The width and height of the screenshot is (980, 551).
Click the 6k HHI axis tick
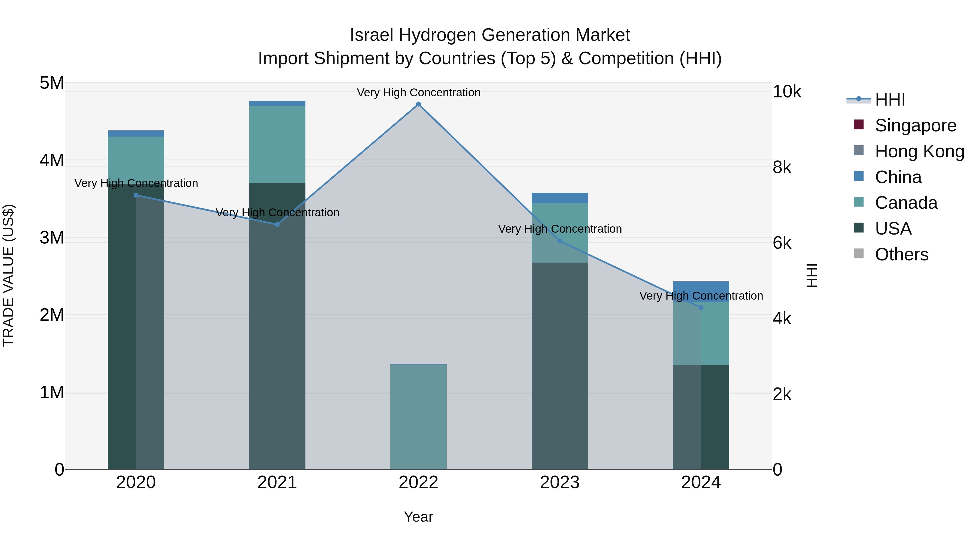click(x=782, y=243)
